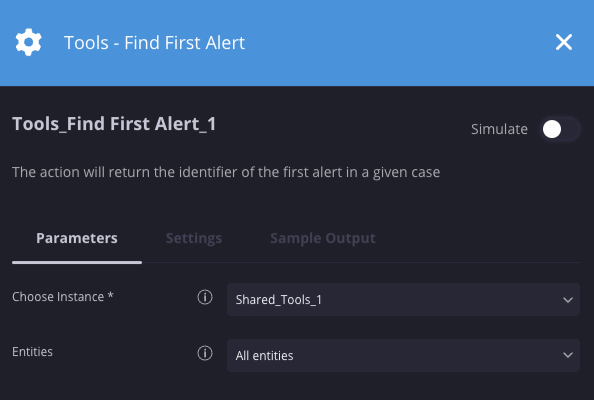Image resolution: width=594 pixels, height=400 pixels.
Task: Switch to the Parameters tab
Action: click(x=77, y=238)
